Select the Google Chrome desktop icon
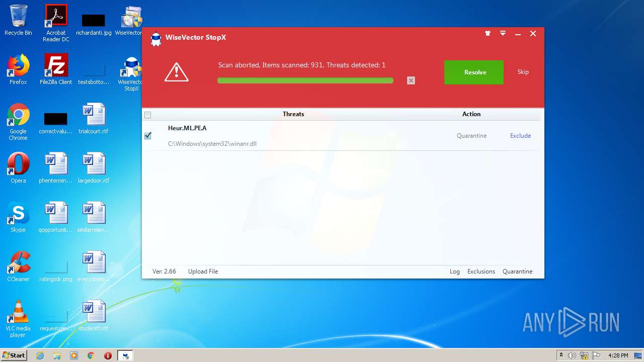Image resolution: width=644 pixels, height=362 pixels. point(18,122)
